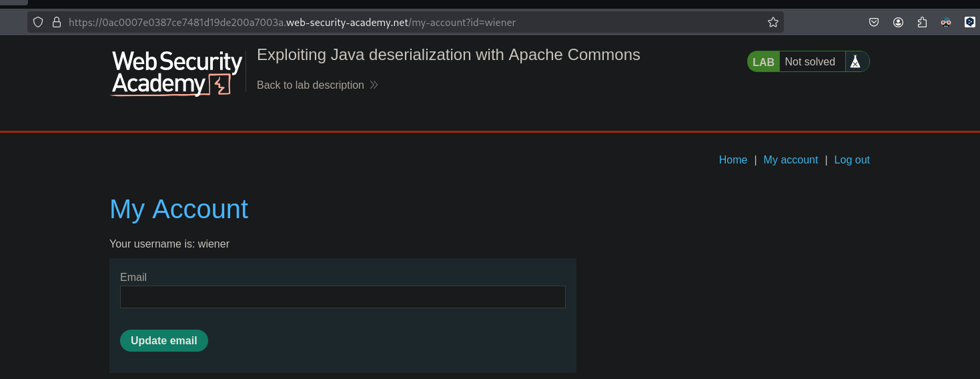Focus the Email input field
This screenshot has width=980, height=379.
pos(342,297)
